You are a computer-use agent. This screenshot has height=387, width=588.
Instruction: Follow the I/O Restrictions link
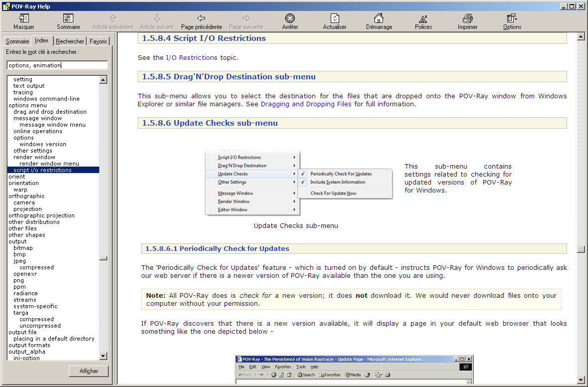point(192,57)
